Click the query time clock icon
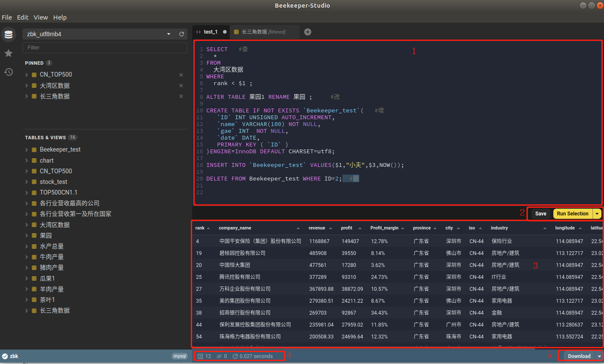The width and height of the screenshot is (604, 364). pyautogui.click(x=235, y=356)
